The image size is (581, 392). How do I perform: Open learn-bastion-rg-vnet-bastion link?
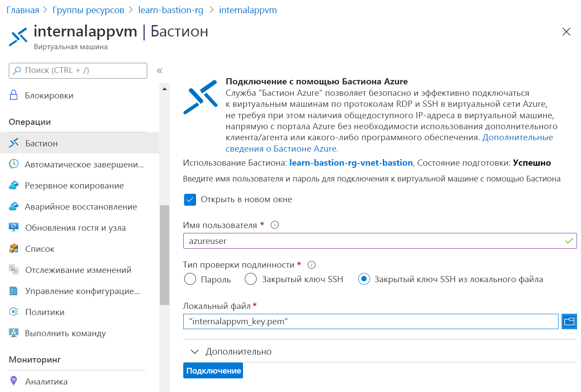351,163
